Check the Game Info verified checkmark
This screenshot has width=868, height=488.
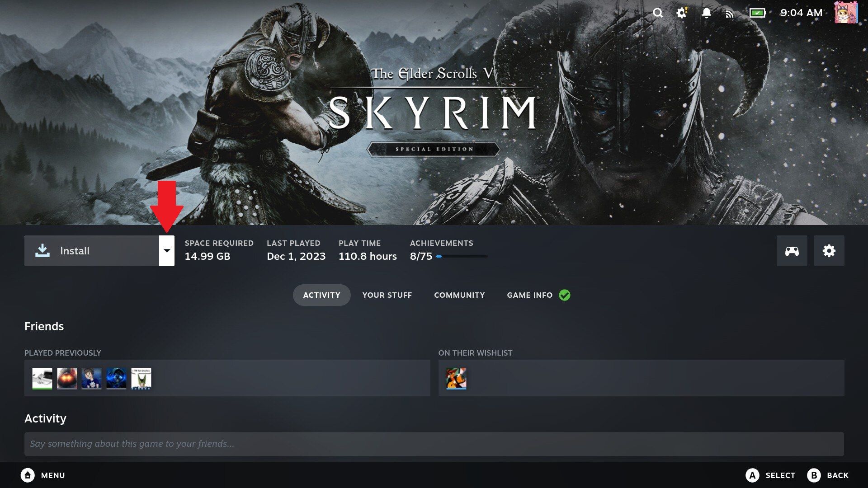(564, 295)
